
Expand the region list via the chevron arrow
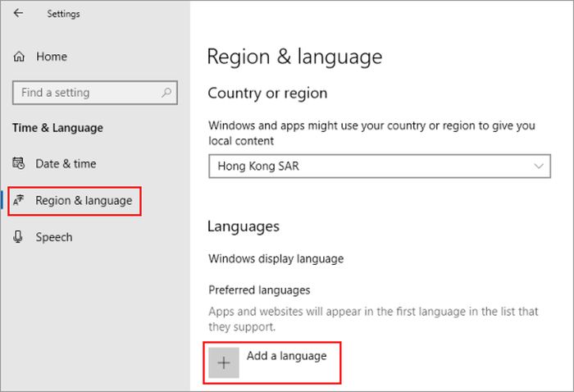coord(539,166)
